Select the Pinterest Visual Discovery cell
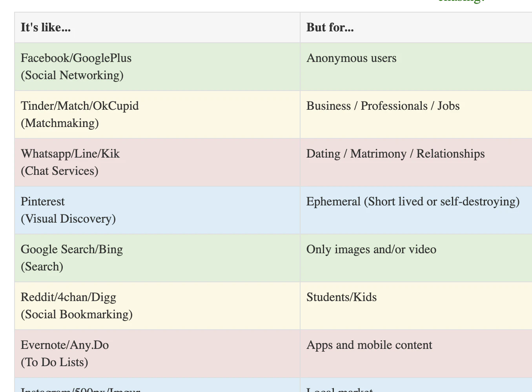Viewport: 532px width, 392px height. pyautogui.click(x=157, y=210)
